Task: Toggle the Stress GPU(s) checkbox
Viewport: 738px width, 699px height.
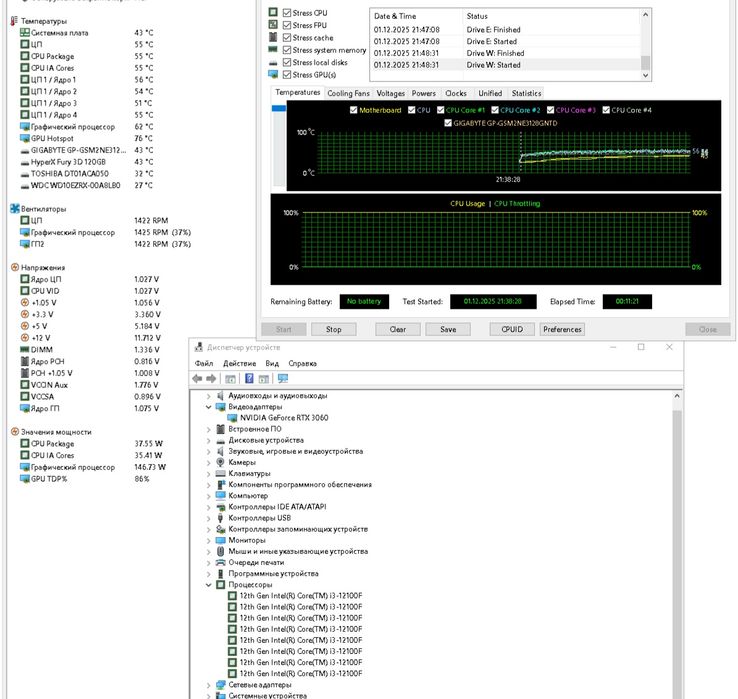Action: [x=287, y=74]
